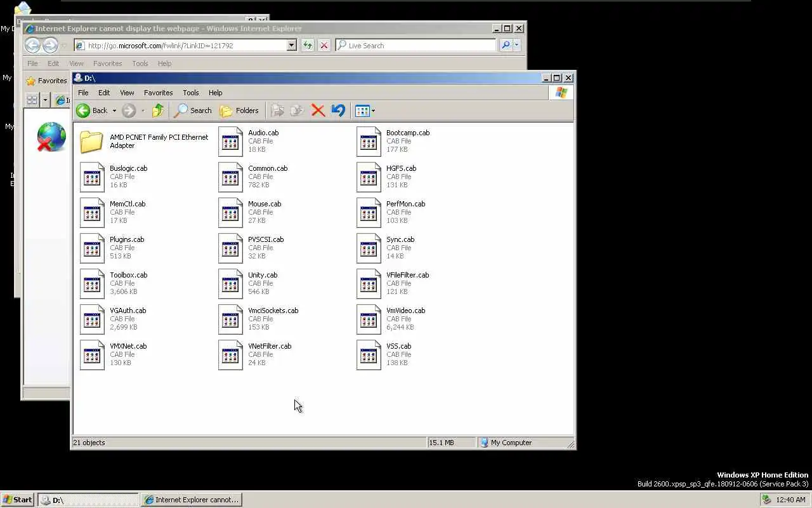
Task: Click the red Delete X icon
Action: tap(318, 110)
